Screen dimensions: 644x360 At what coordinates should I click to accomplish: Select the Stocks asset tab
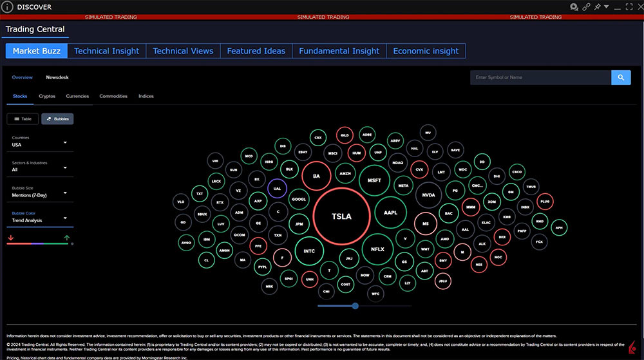click(x=20, y=96)
